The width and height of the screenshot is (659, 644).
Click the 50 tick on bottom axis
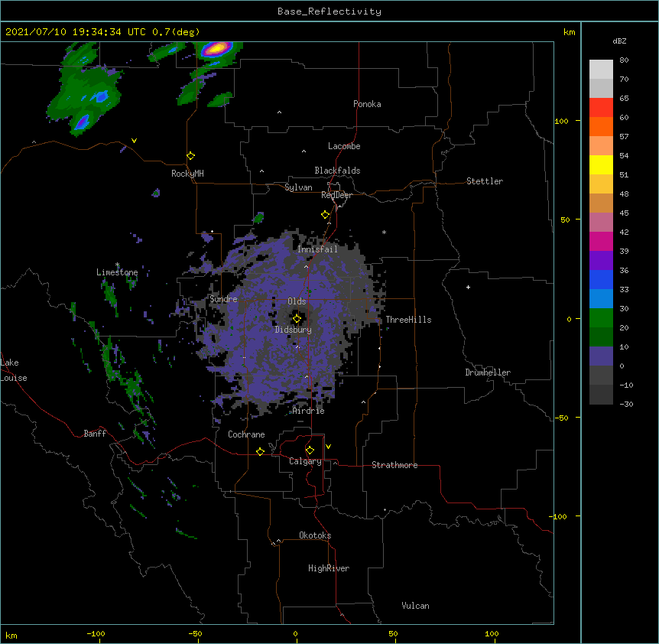tap(393, 633)
